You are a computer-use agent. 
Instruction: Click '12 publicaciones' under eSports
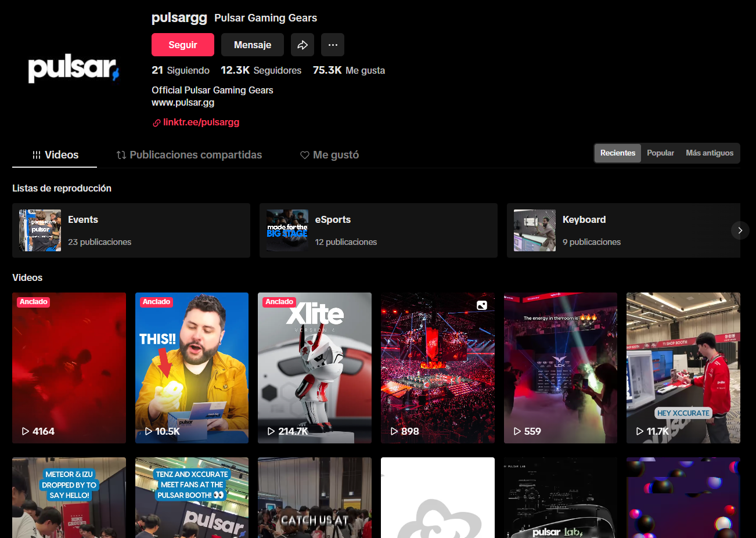pos(346,242)
